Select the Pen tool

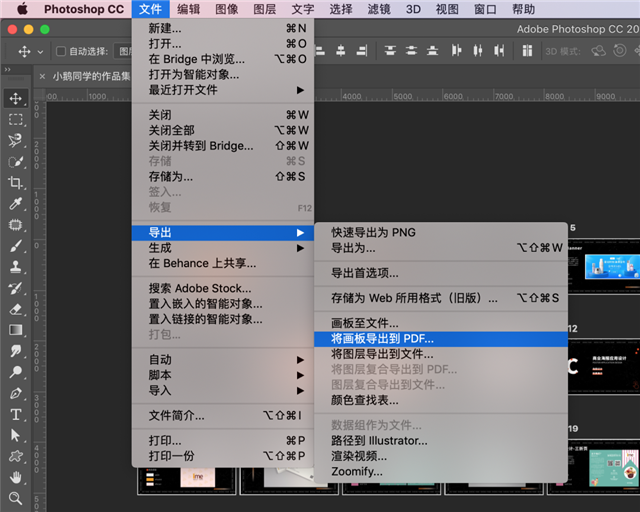tap(16, 393)
